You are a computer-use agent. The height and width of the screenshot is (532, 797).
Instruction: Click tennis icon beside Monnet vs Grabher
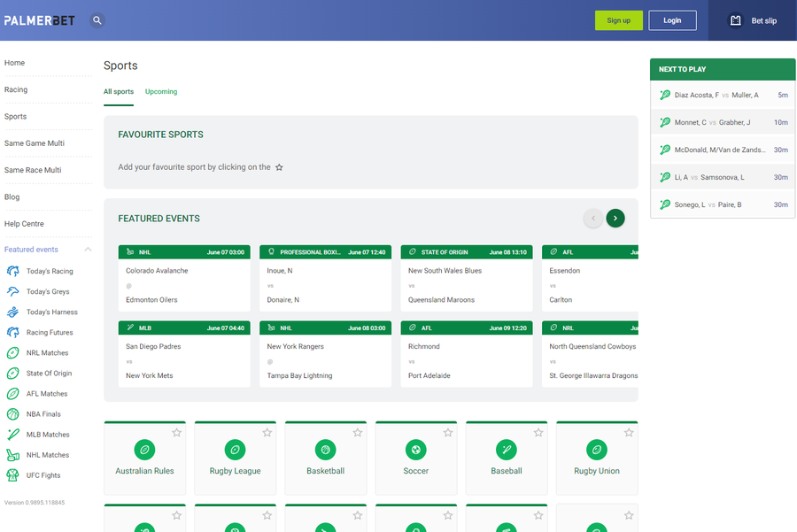665,122
